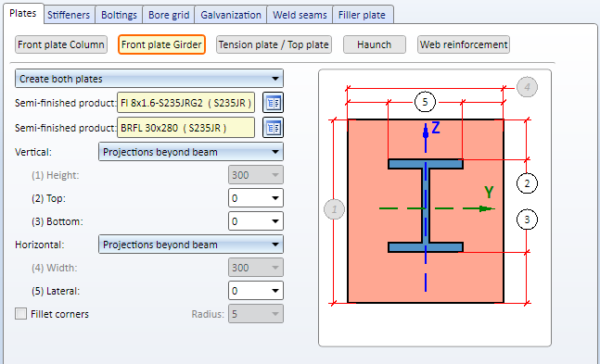The width and height of the screenshot is (600, 364).
Task: Expand the (5) Lateral value dropdown
Action: [256, 291]
